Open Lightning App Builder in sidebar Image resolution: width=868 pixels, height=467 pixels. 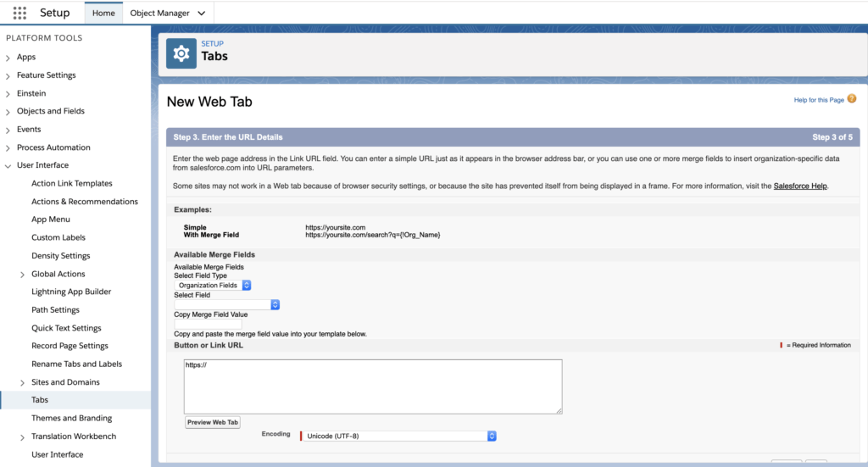pos(71,292)
